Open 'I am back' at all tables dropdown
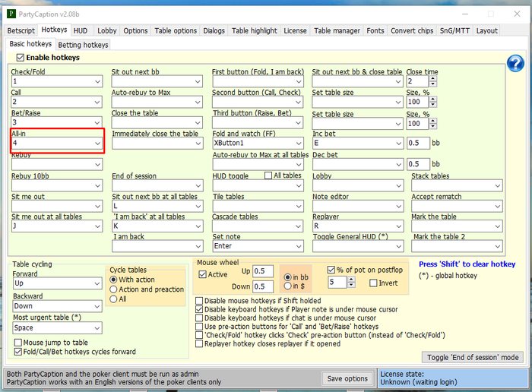The image size is (532, 392). [x=157, y=226]
